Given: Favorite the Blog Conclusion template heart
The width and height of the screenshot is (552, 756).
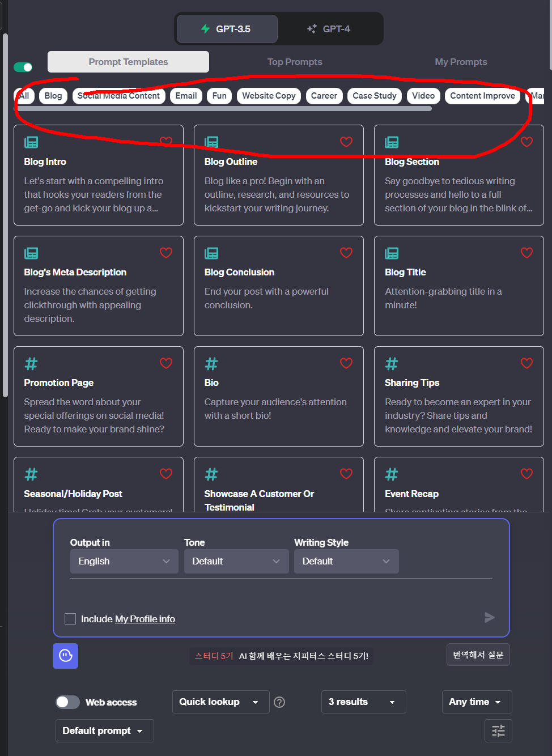Looking at the screenshot, I should point(346,253).
